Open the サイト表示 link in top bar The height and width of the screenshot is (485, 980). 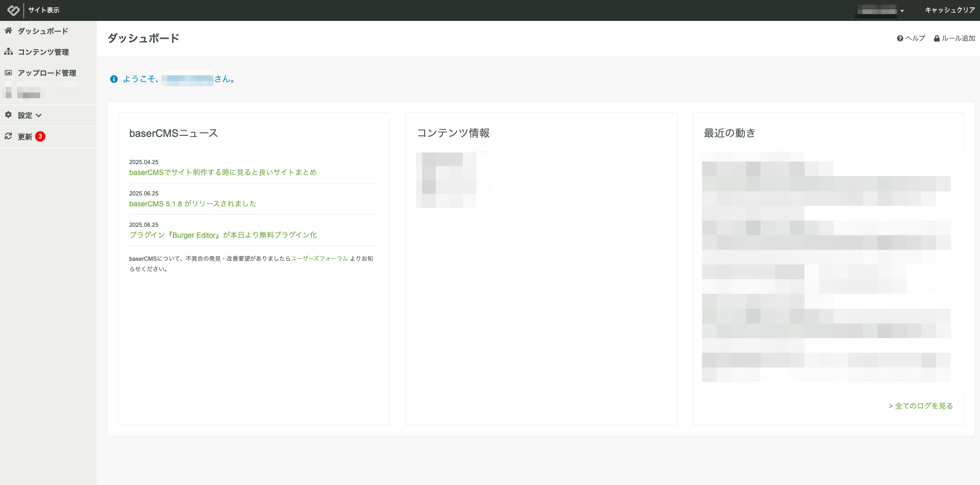[44, 10]
